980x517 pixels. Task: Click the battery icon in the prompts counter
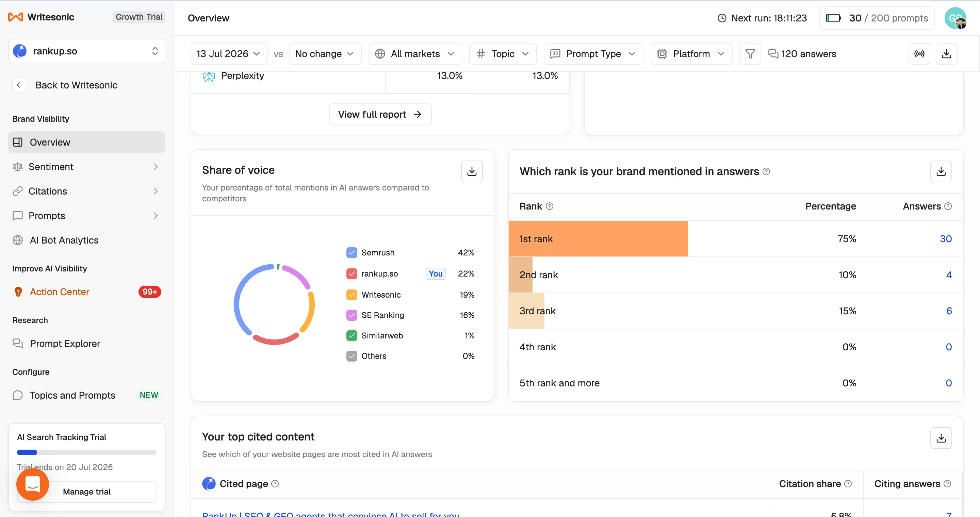tap(833, 18)
